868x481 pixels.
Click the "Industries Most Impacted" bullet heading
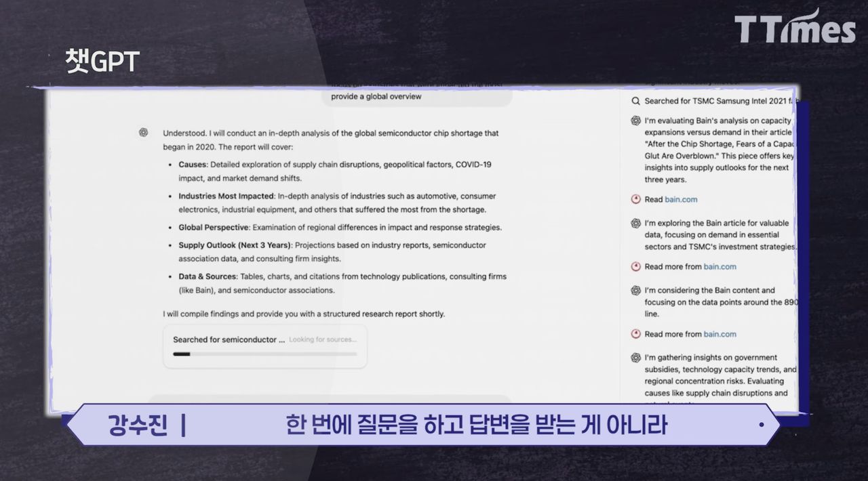(226, 196)
